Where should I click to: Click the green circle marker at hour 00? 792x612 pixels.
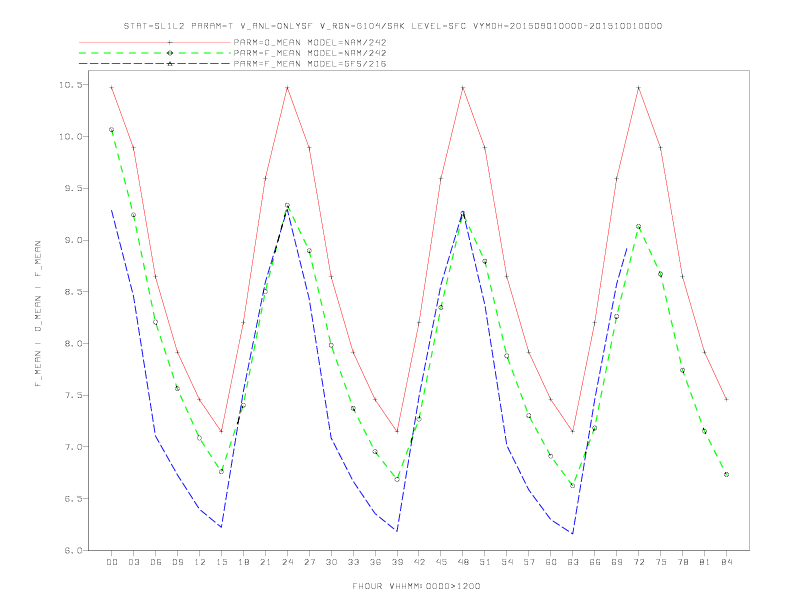112,130
